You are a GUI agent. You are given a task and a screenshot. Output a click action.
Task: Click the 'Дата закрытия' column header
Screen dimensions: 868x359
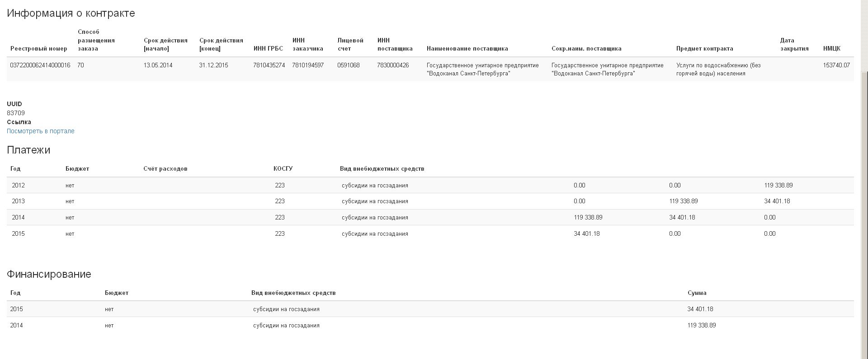[794, 44]
